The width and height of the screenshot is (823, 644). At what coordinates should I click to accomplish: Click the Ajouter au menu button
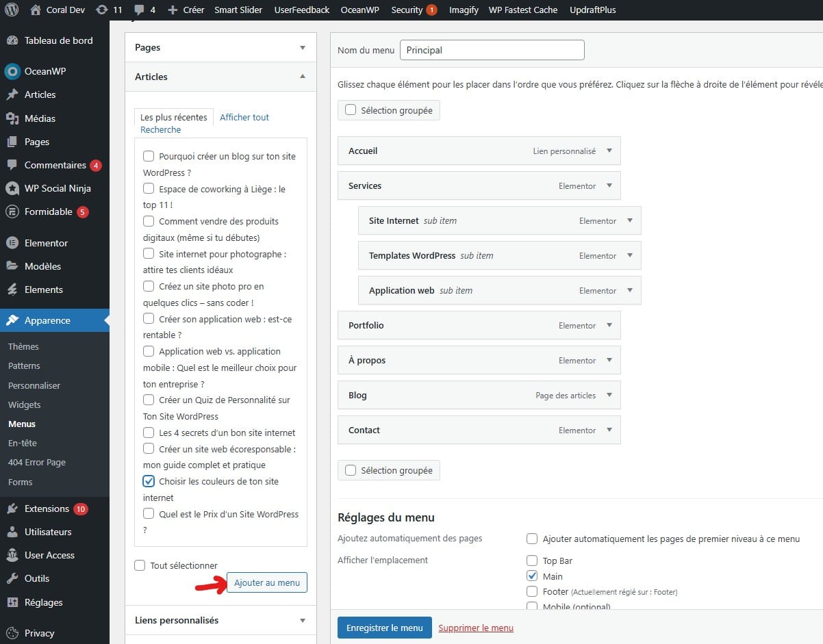[x=267, y=582]
